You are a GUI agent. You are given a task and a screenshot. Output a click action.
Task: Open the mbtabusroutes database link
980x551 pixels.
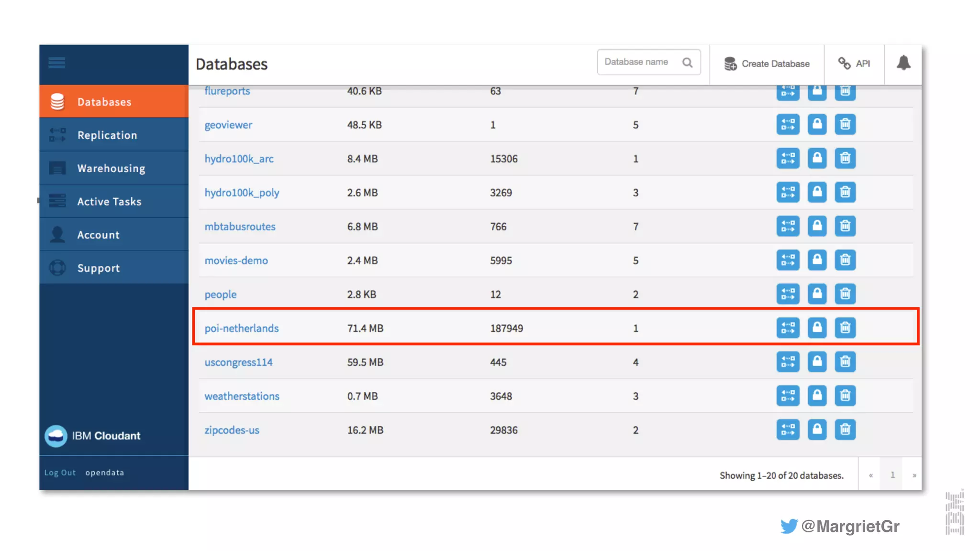(240, 227)
